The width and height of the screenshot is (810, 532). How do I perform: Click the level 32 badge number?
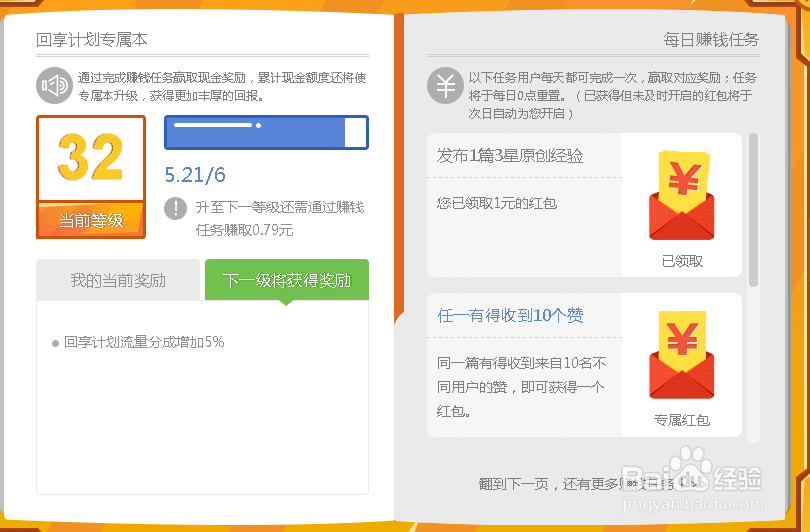point(91,158)
